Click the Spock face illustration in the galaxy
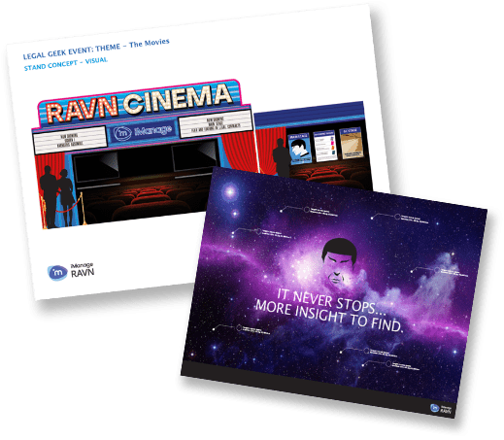The height and width of the screenshot is (440, 504). (x=339, y=261)
